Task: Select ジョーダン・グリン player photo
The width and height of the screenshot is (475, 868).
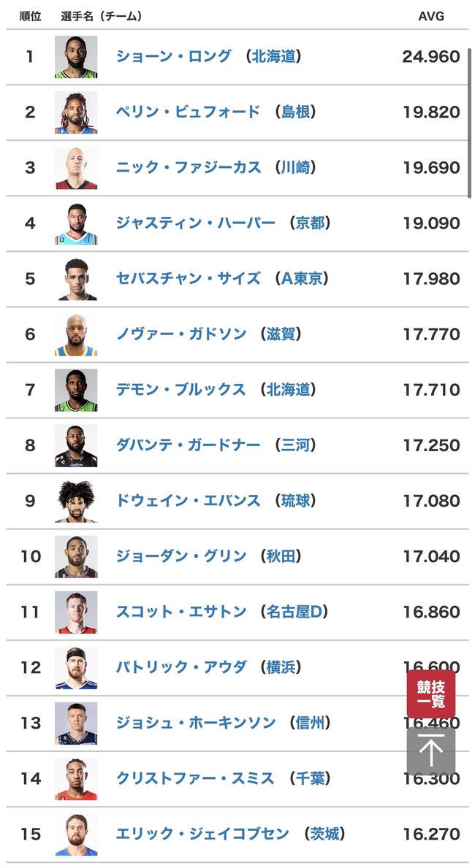Action: (76, 556)
